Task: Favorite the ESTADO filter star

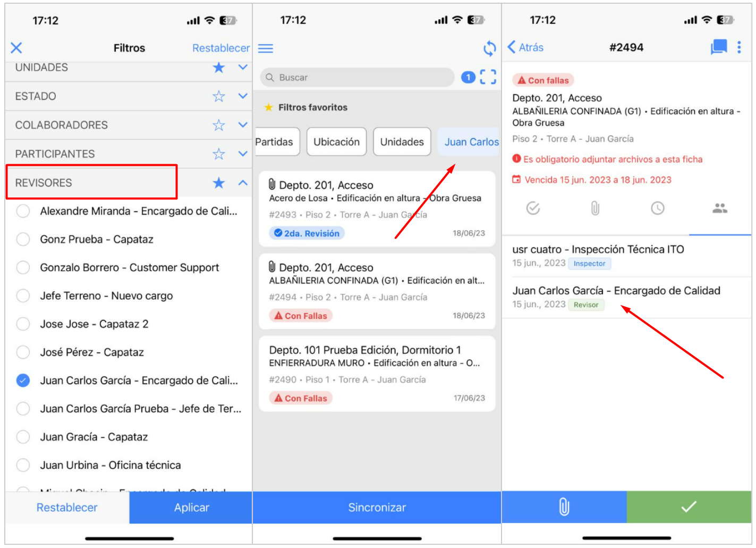Action: (218, 96)
